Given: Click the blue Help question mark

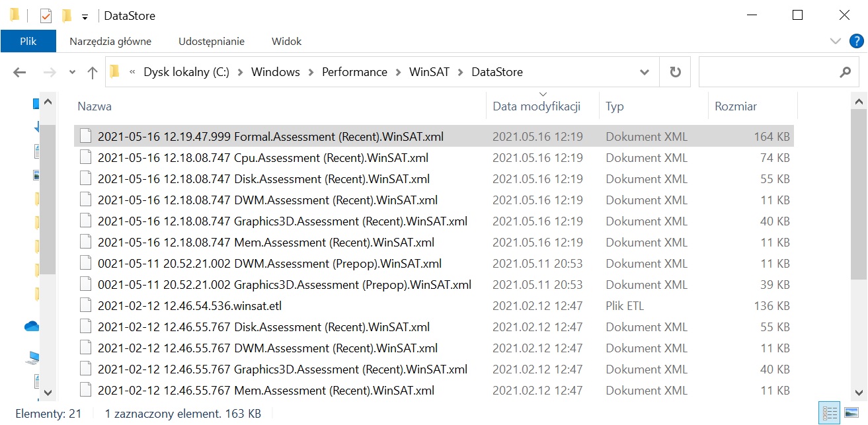Looking at the screenshot, I should click(857, 41).
